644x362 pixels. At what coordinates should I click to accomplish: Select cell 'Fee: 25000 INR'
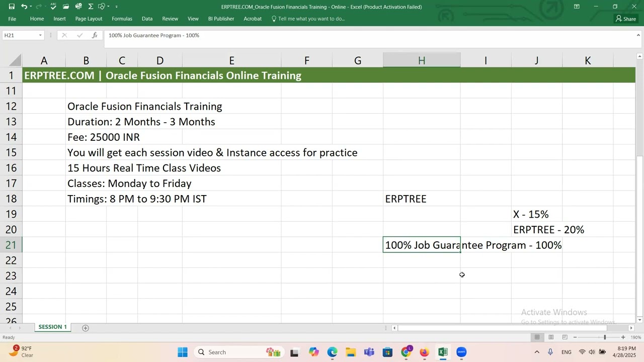(104, 137)
